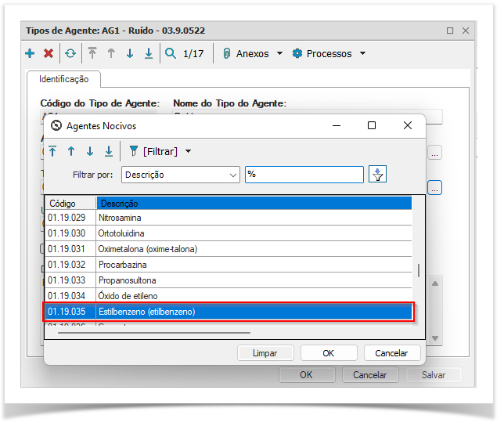Click code cell 01.19.029

[x=70, y=218]
